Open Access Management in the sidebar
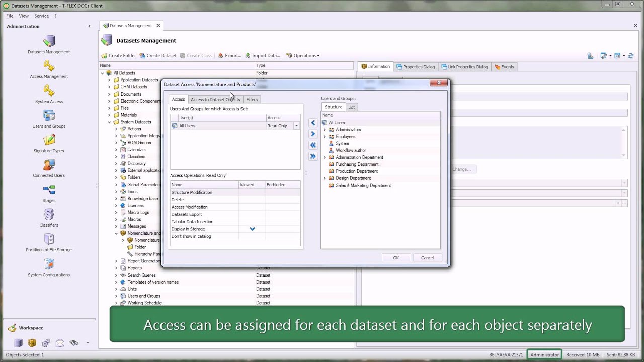 (49, 70)
